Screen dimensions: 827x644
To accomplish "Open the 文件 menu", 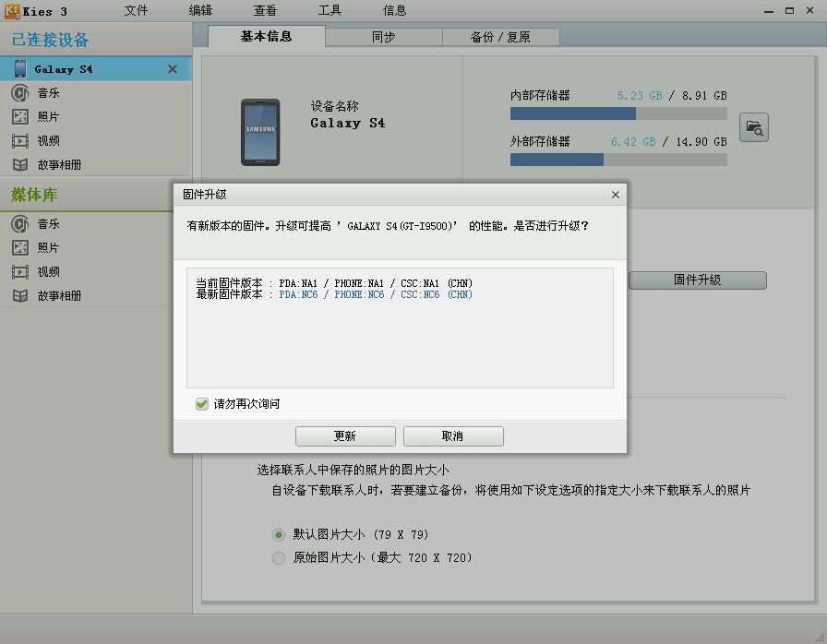I will coord(136,10).
